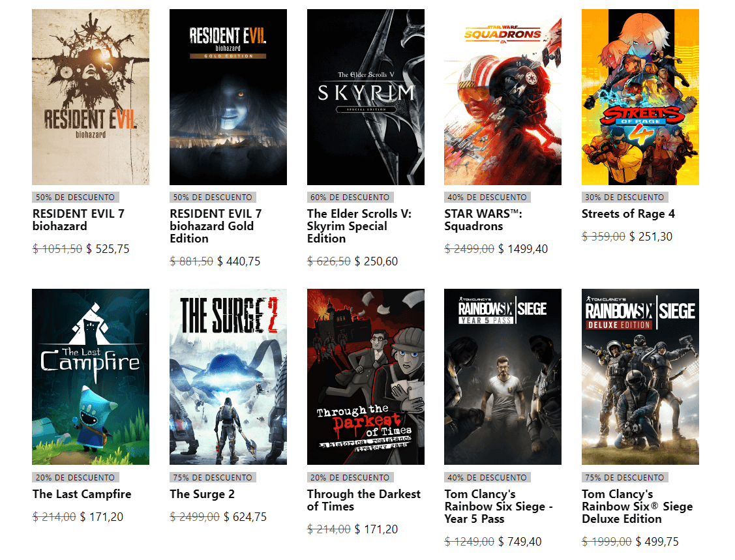Select Rainbow Six Siege Deluxe Edition cover

pyautogui.click(x=640, y=377)
